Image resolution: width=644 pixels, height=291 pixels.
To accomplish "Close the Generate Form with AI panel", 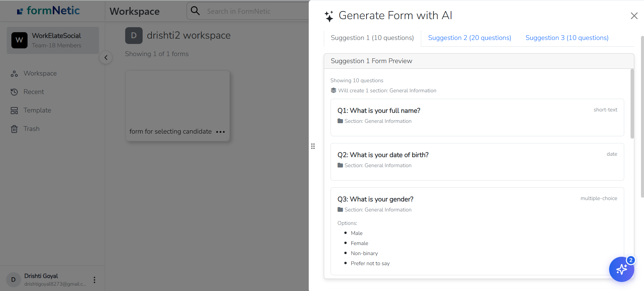I will click(634, 16).
